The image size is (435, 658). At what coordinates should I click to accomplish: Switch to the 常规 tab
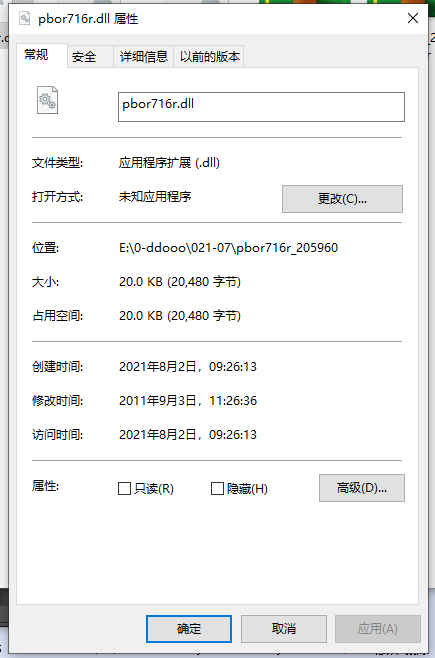tap(36, 55)
